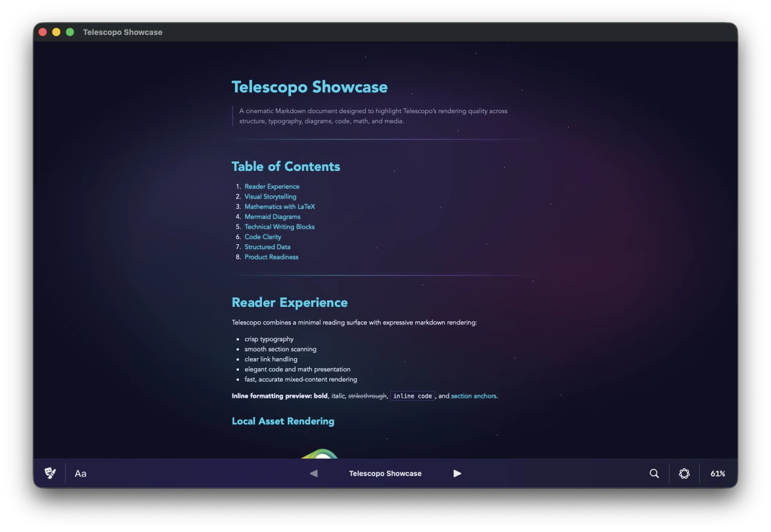The height and width of the screenshot is (532, 771).
Task: Open settings using the gear-flower icon
Action: 684,474
